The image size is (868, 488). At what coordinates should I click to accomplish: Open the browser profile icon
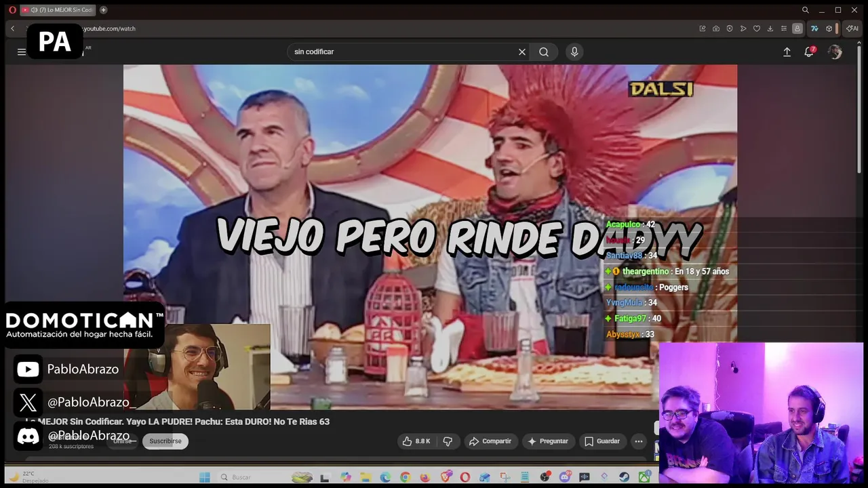(797, 28)
